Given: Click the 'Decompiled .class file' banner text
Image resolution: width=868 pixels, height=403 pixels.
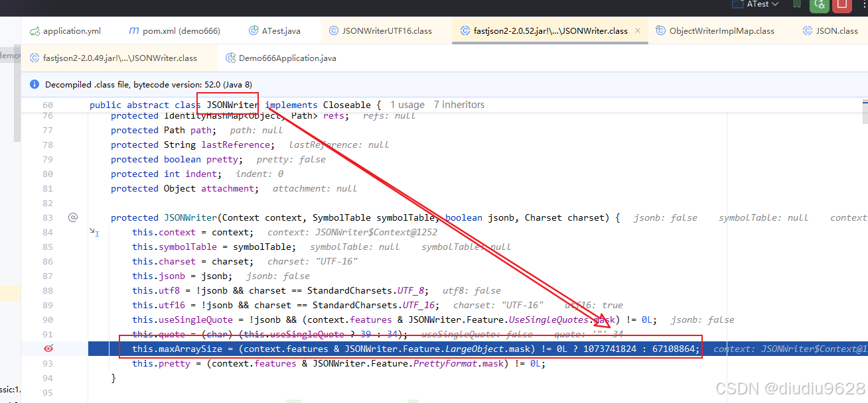Looking at the screenshot, I should click(x=149, y=85).
